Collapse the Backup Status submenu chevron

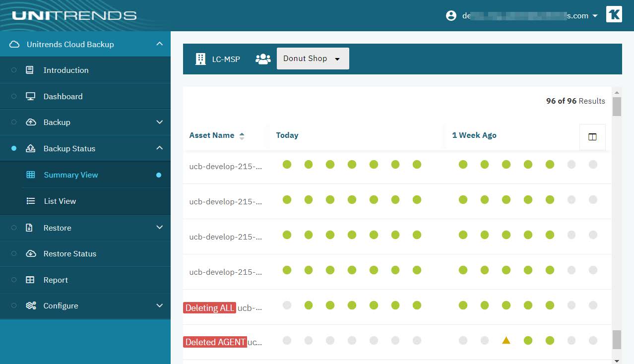[159, 148]
